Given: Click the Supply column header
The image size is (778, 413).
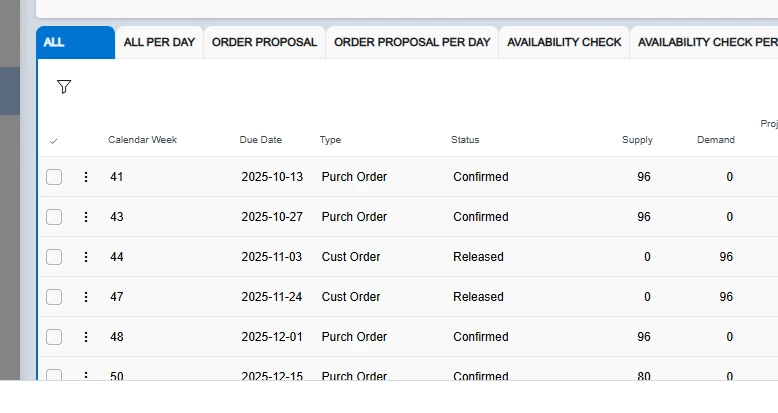Looking at the screenshot, I should coord(636,140).
